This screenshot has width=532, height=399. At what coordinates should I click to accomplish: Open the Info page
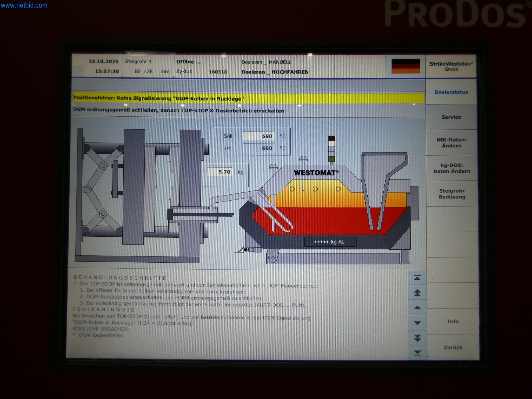click(x=453, y=321)
